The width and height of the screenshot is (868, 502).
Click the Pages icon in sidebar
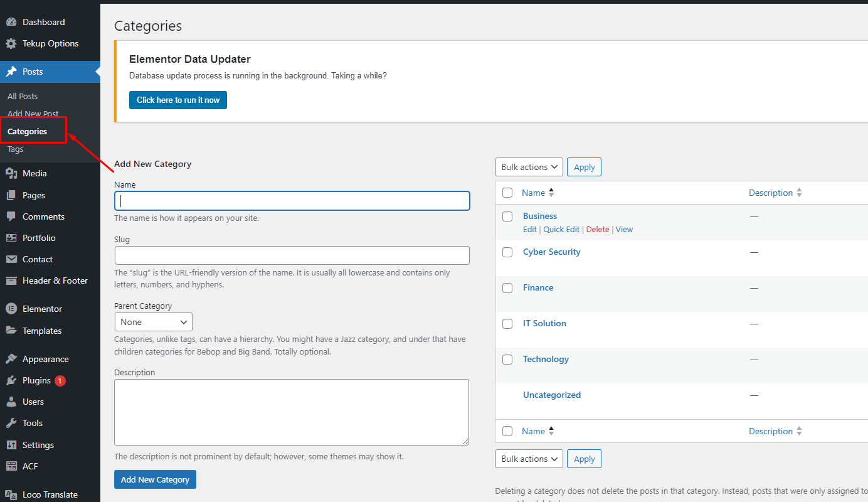[x=11, y=195]
